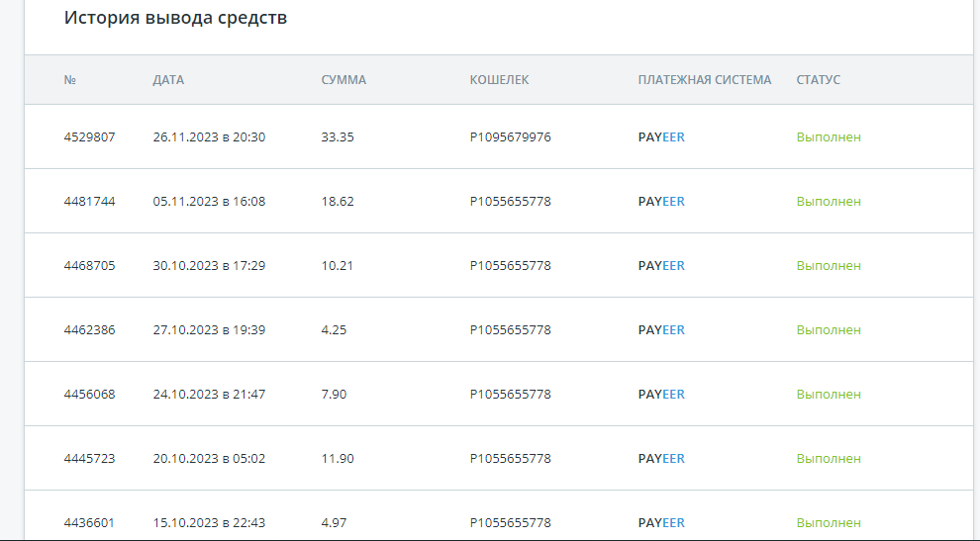Click the ДАТА column header
This screenshot has width=980, height=541.
click(x=168, y=80)
